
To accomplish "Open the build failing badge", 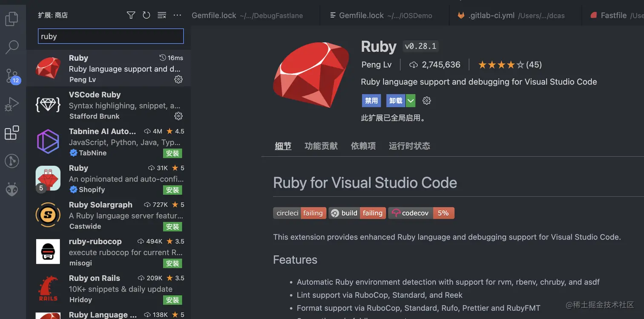I will (357, 213).
